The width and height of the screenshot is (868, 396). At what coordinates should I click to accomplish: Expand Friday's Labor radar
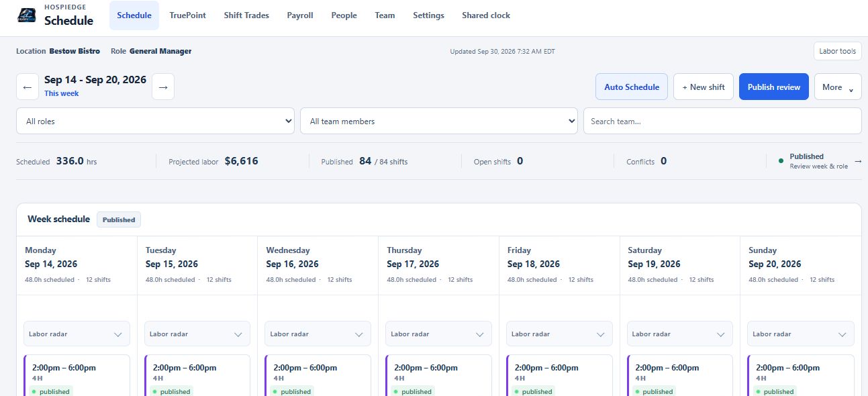tap(559, 334)
